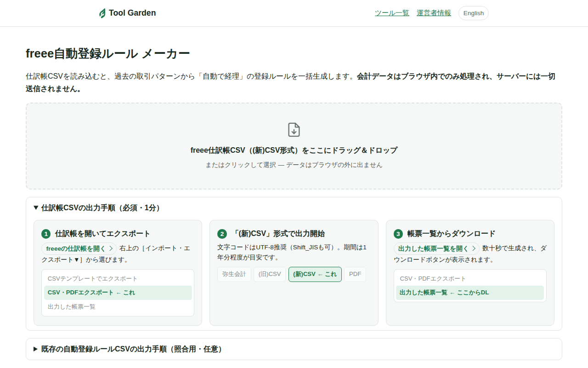This screenshot has width=588, height=368.
Task: Choose the PDF format chip
Action: [355, 274]
